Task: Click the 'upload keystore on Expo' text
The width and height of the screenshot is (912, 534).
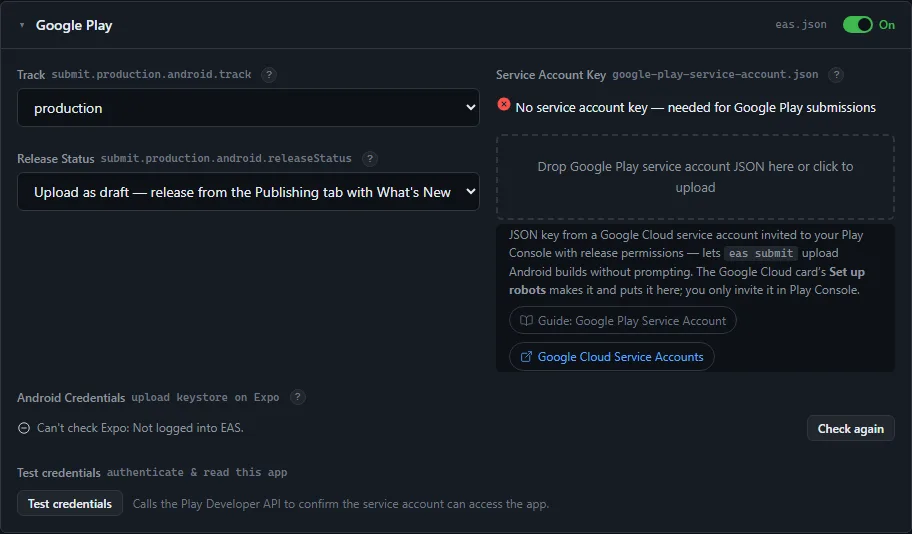Action: tap(205, 397)
